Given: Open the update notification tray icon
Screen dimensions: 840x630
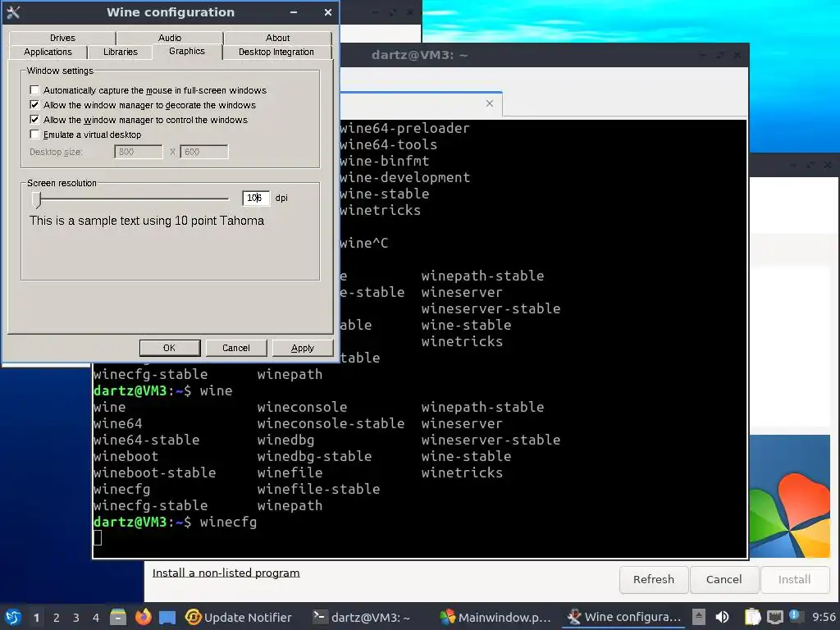Looking at the screenshot, I should click(796, 617).
